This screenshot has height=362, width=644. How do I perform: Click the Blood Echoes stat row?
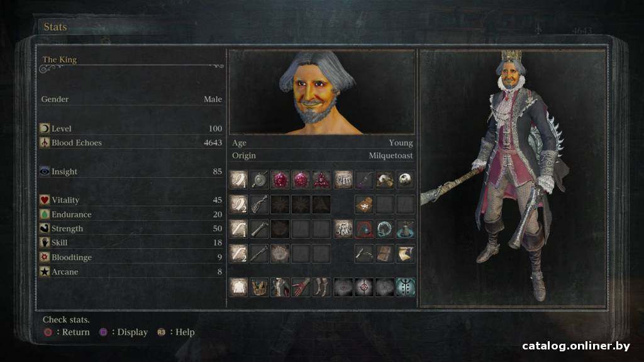tap(131, 143)
